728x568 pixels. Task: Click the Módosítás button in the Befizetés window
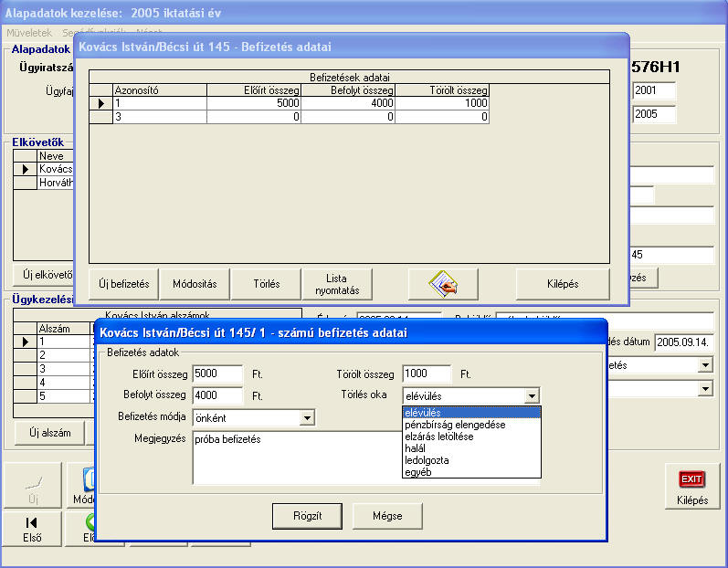tap(195, 284)
